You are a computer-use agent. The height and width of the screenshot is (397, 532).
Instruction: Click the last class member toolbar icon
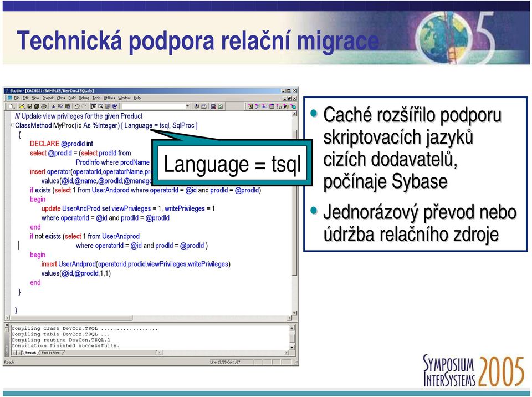coord(293,106)
